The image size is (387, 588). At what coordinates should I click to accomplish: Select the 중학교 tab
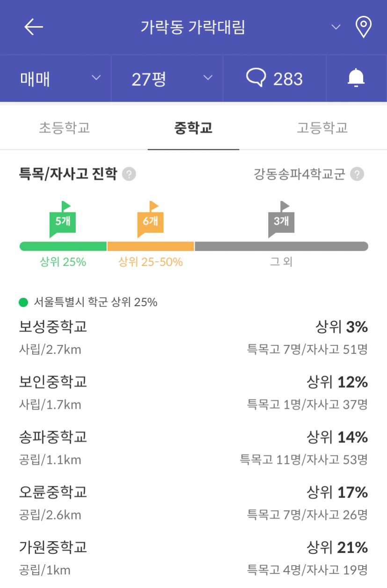[x=193, y=127]
